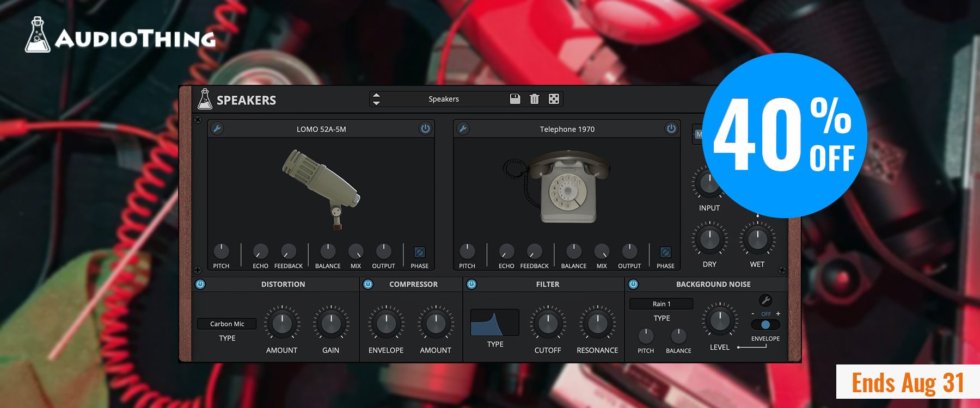Click the Filter Resonance knob
Screen dimensions: 980x408
[x=597, y=324]
